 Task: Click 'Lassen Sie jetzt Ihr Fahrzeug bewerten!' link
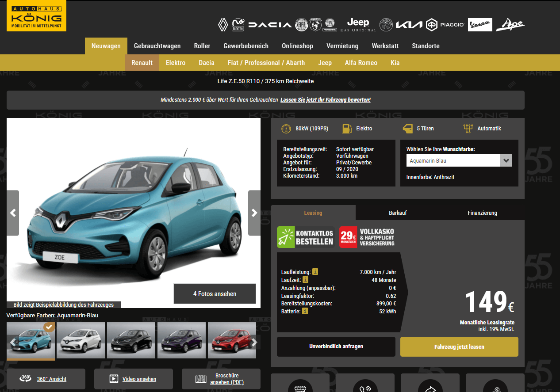326,100
